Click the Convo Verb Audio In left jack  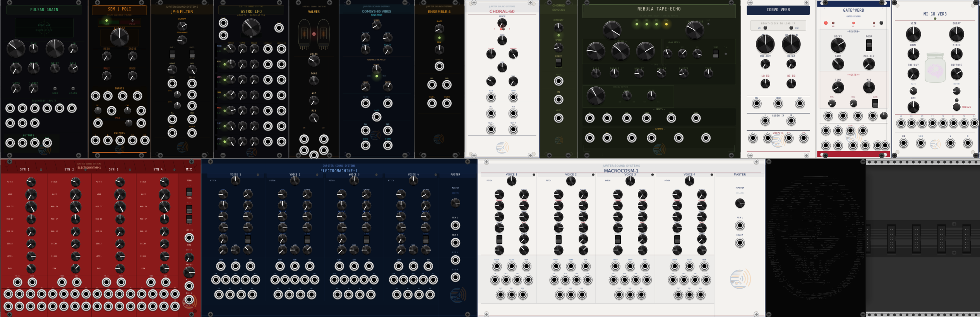click(x=765, y=121)
